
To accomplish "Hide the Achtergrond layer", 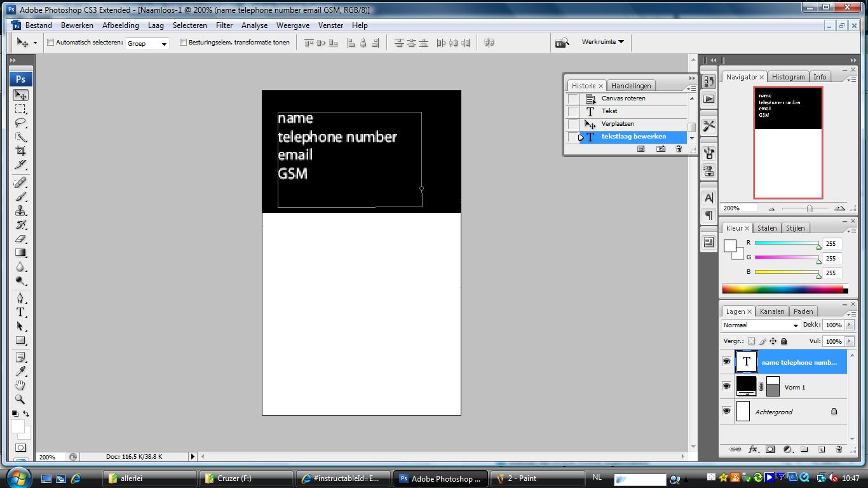I will coord(726,411).
